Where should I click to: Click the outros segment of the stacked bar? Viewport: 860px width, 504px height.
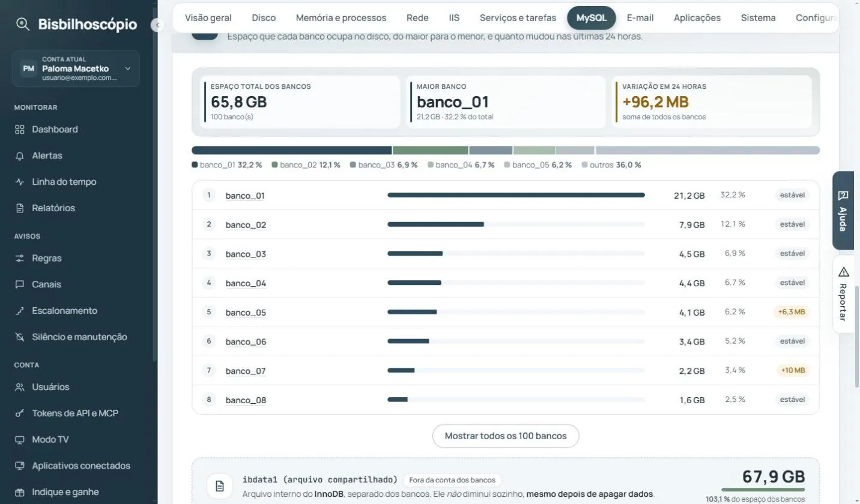pos(707,150)
